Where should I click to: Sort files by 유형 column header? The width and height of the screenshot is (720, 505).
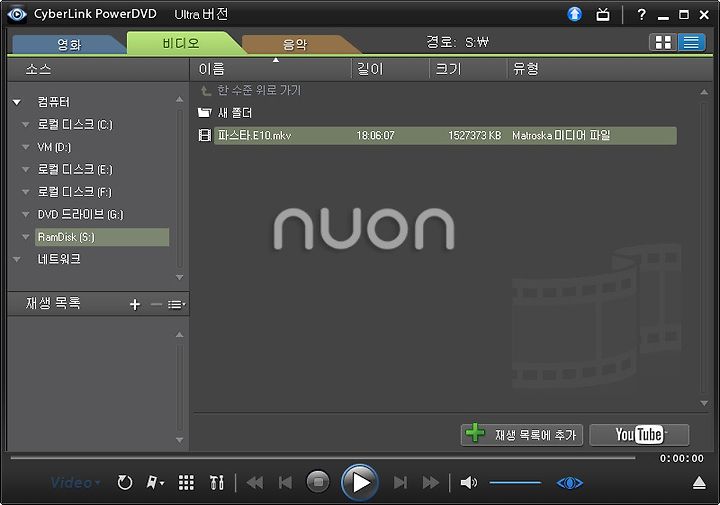(x=609, y=69)
